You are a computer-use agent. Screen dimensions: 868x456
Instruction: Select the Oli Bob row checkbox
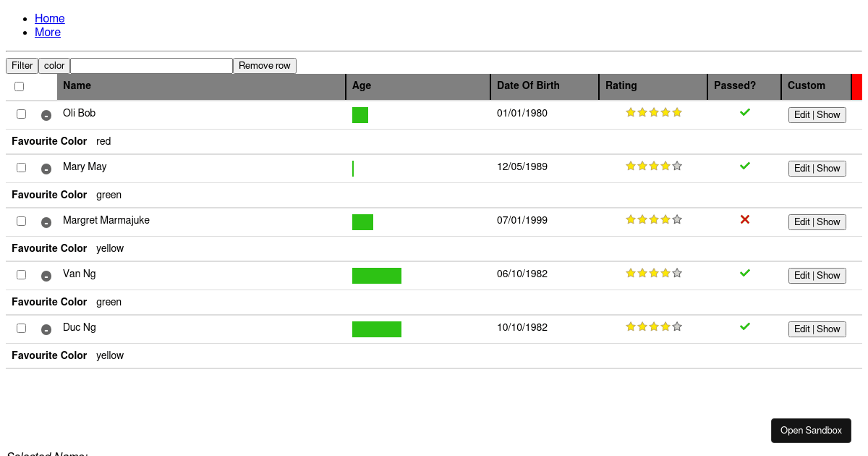(22, 114)
